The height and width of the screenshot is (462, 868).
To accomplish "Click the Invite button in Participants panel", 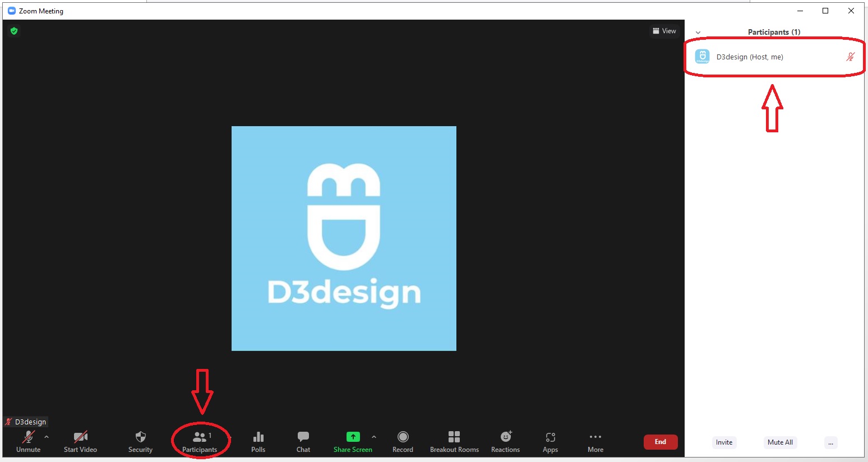I will [x=724, y=442].
